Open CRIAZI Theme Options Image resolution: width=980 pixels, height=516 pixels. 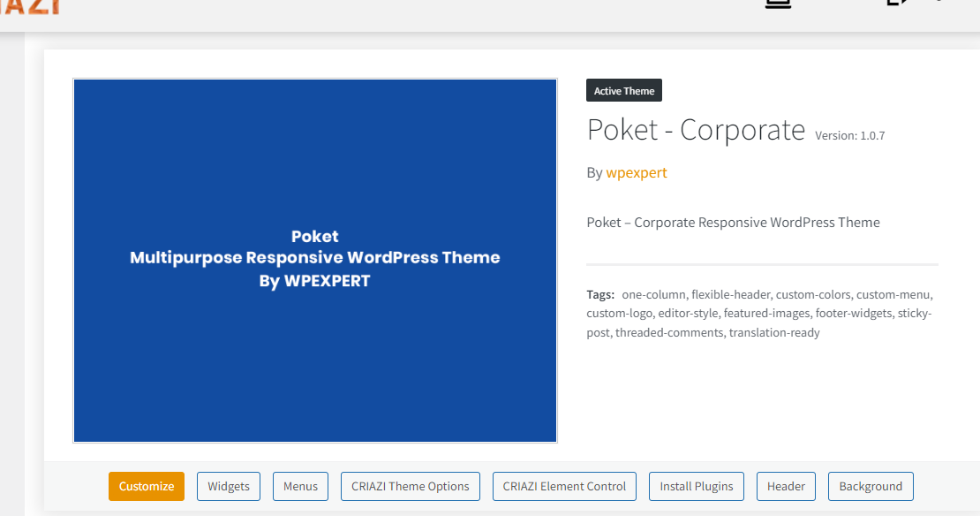click(x=411, y=486)
